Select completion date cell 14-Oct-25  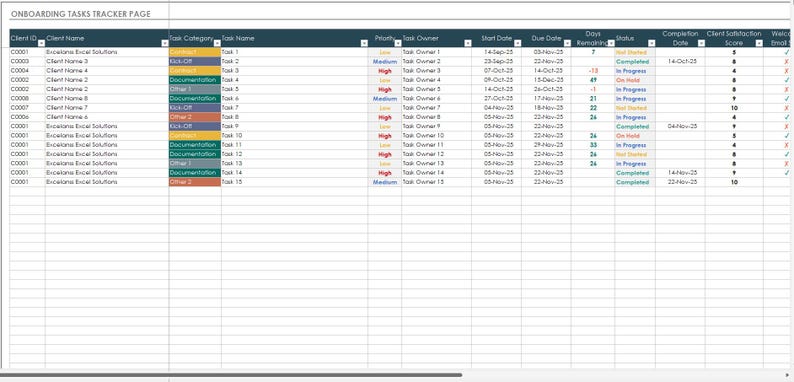[680, 61]
